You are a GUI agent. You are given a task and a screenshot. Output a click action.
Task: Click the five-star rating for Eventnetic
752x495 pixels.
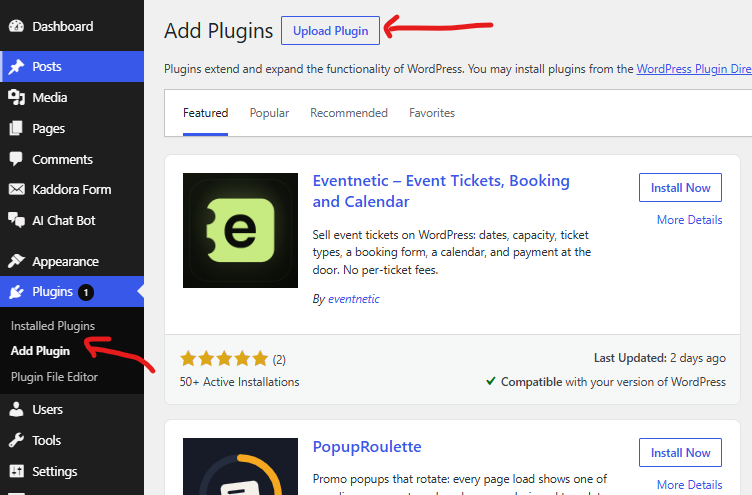224,358
